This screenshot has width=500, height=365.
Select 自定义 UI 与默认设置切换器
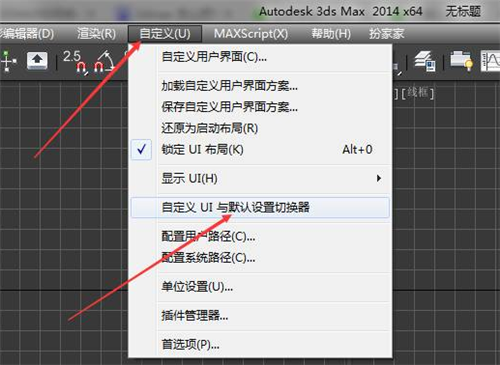[260, 207]
